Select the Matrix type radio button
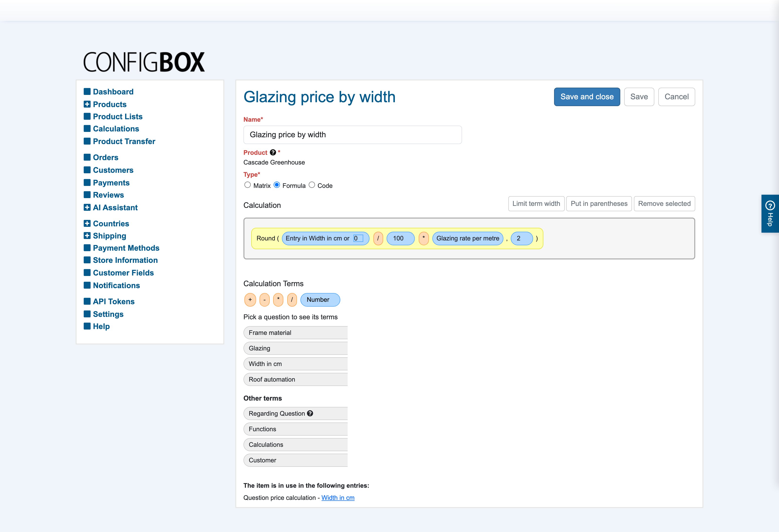The image size is (779, 532). click(x=247, y=185)
